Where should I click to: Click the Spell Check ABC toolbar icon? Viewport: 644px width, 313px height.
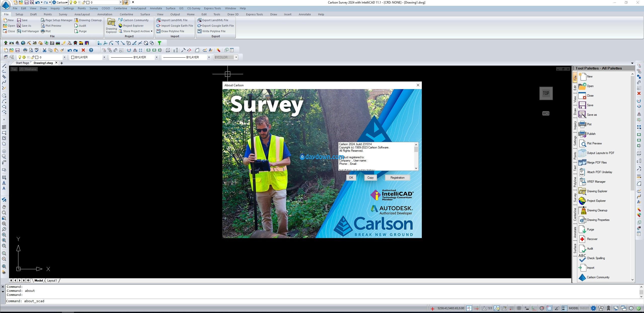(x=37, y=50)
